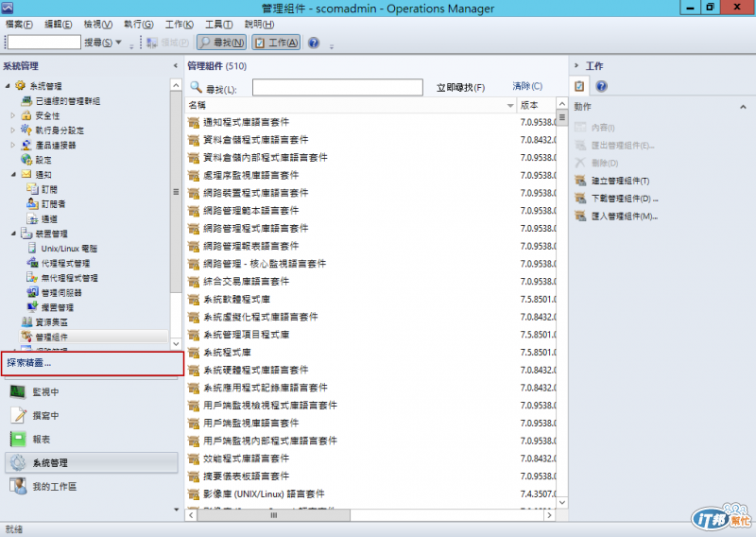The height and width of the screenshot is (537, 756).
Task: Open the 報表 reporting icon
Action: [18, 439]
